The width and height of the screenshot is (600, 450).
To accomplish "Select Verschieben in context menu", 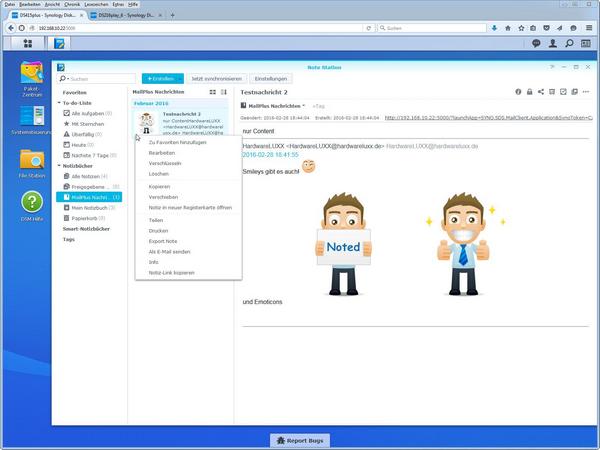I will tap(163, 197).
